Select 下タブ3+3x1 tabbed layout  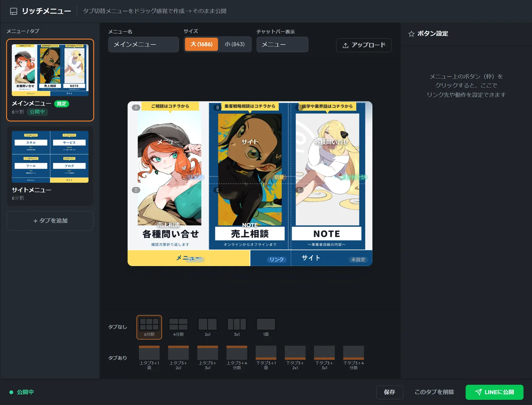pos(325,358)
